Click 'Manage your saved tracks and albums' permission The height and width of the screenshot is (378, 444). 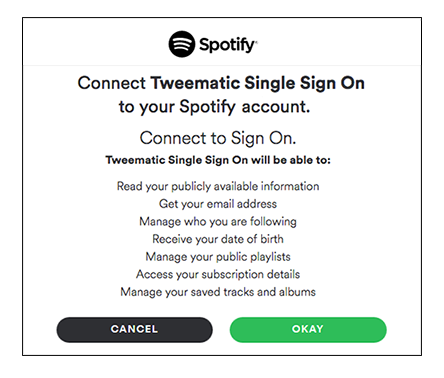tap(218, 292)
